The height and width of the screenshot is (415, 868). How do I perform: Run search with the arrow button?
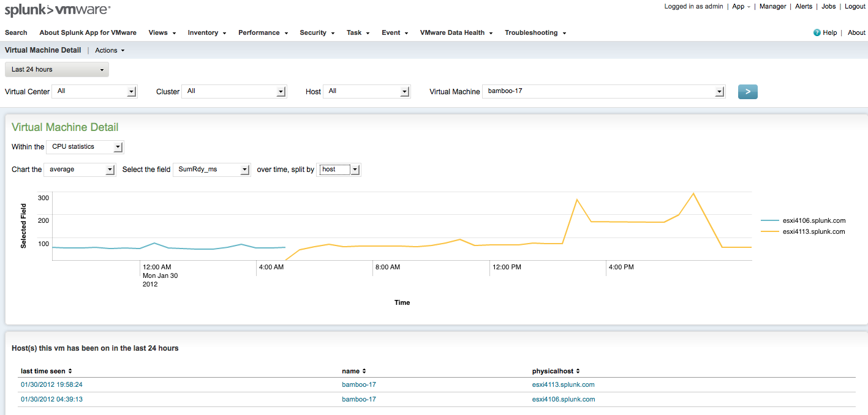point(747,92)
